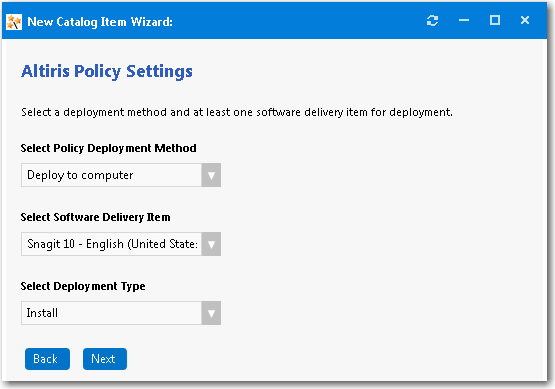
Task: Click the 'Select Deployment Type' label
Action: point(83,286)
